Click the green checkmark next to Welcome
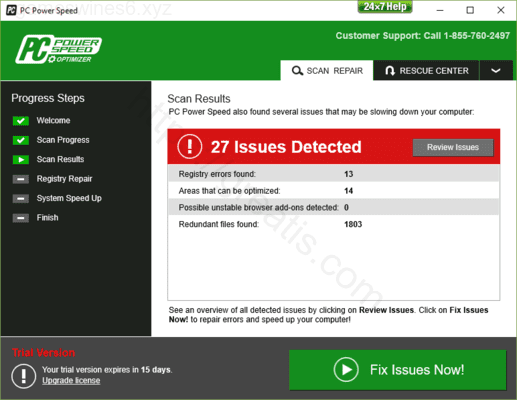The image size is (517, 400). 21,121
